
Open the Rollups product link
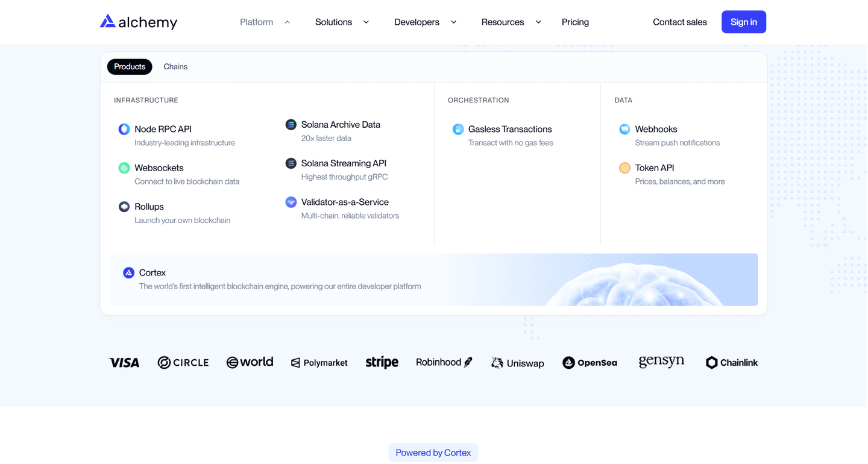pos(149,207)
